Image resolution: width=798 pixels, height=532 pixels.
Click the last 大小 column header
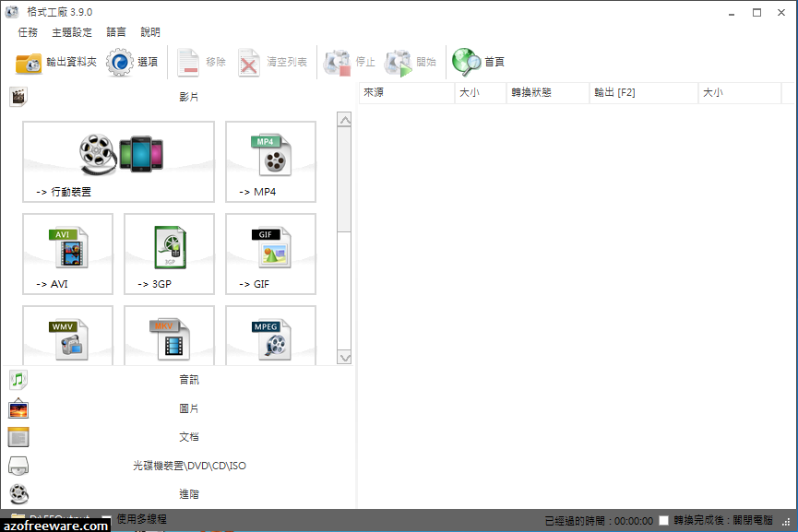pyautogui.click(x=740, y=92)
